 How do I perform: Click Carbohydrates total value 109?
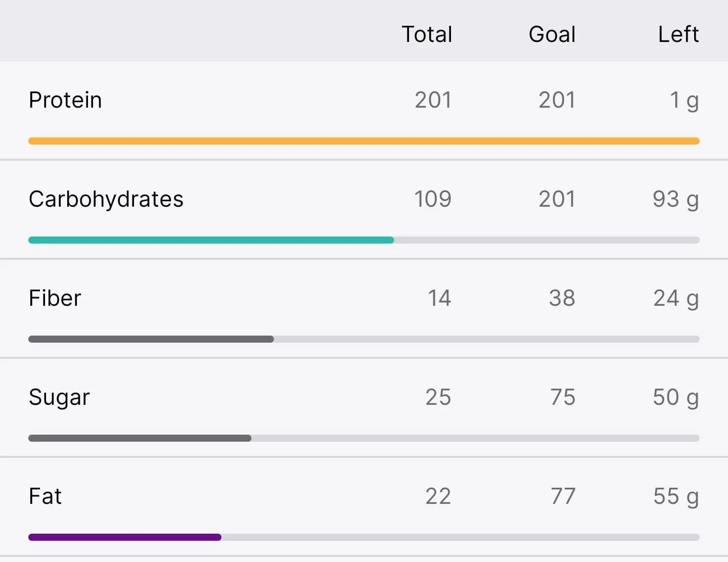(433, 199)
